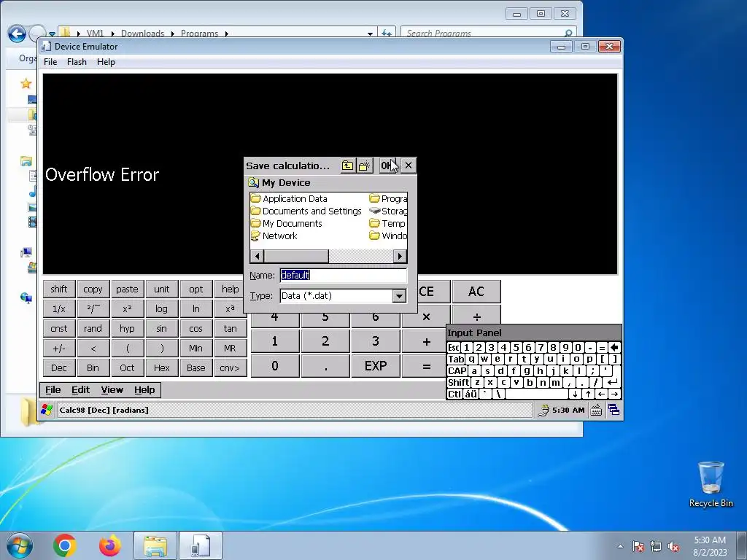The image size is (747, 560).
Task: Click the power plug tray icon
Action: [x=543, y=410]
